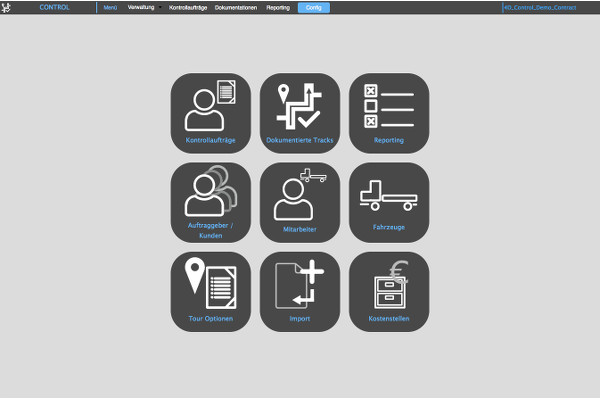Open the Mitarbeiter tile
This screenshot has width=600, height=400.
(300, 202)
